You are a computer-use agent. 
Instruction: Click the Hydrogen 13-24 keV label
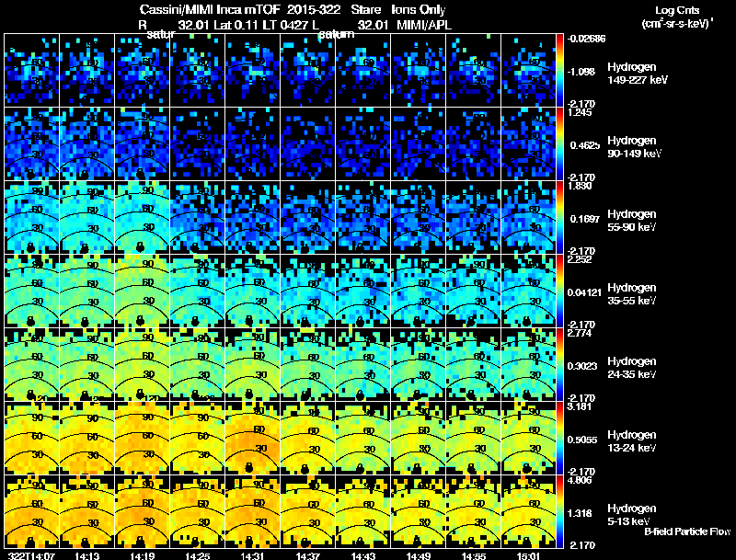pos(632,441)
